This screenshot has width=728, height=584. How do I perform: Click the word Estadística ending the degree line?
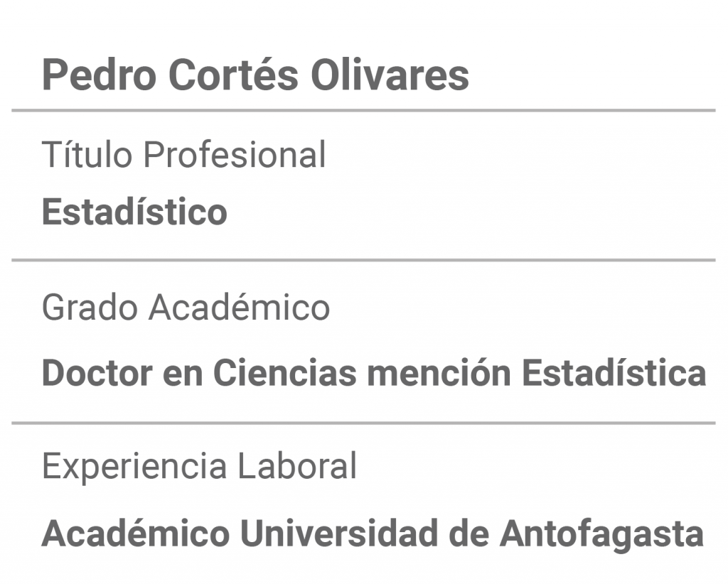[614, 373]
